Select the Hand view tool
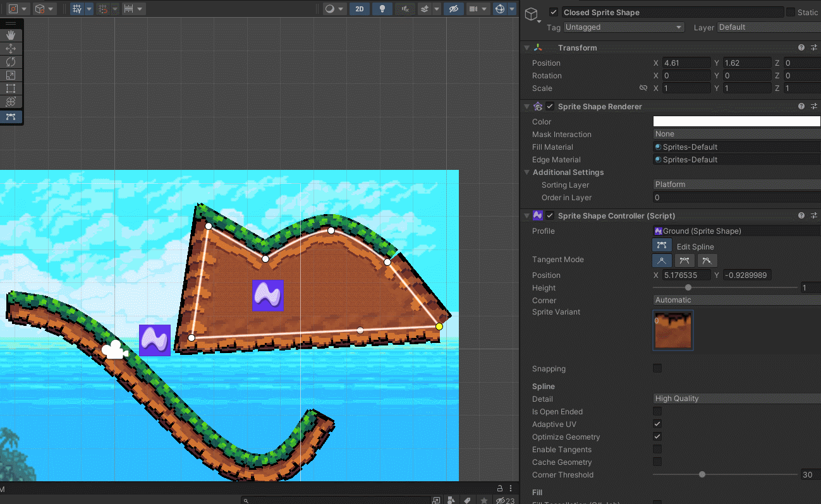This screenshot has height=504, width=821. coord(11,35)
